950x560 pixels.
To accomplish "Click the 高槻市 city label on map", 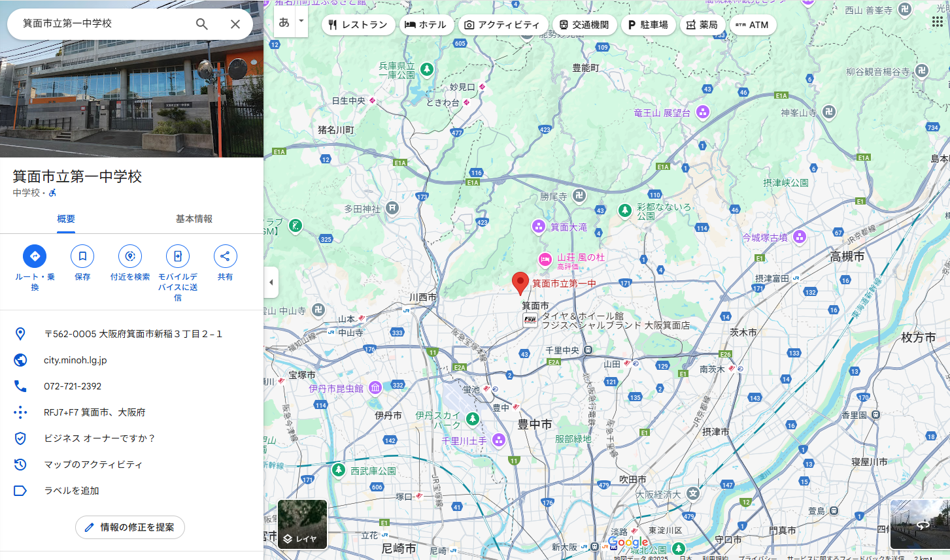I will tap(847, 257).
